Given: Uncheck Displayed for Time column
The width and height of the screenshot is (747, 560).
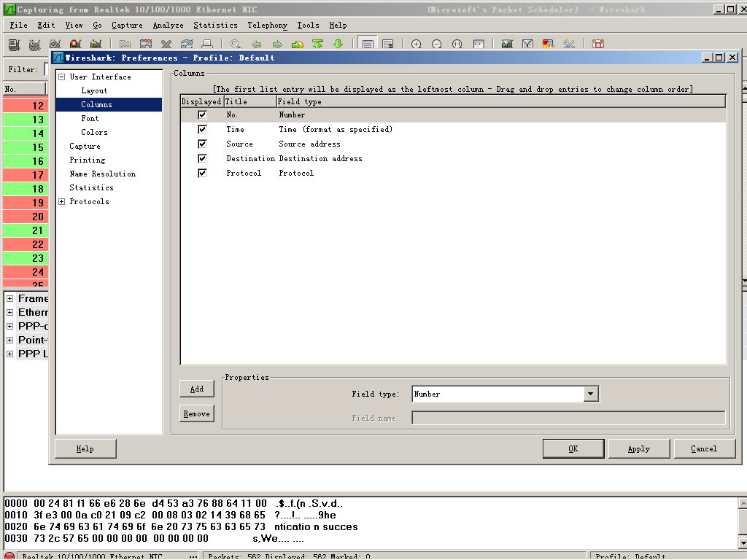Looking at the screenshot, I should point(203,129).
